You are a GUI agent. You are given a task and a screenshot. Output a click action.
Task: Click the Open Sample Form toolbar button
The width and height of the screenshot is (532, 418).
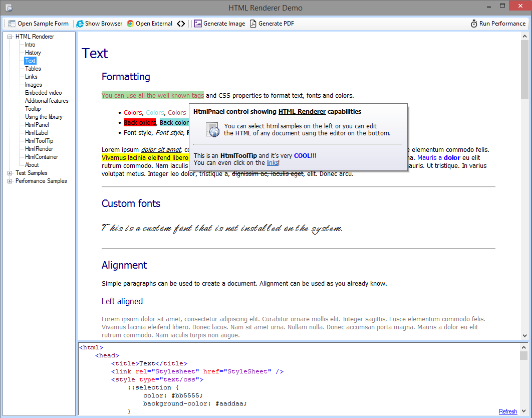(39, 24)
